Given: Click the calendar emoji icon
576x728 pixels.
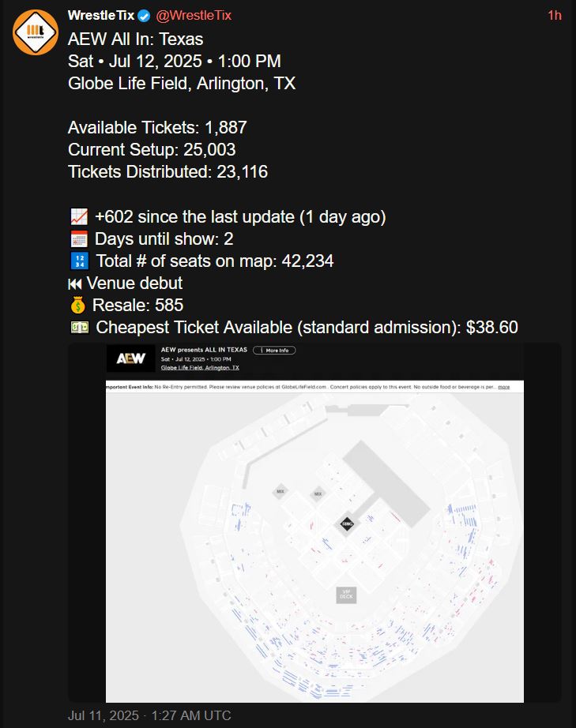Looking at the screenshot, I should pos(79,239).
